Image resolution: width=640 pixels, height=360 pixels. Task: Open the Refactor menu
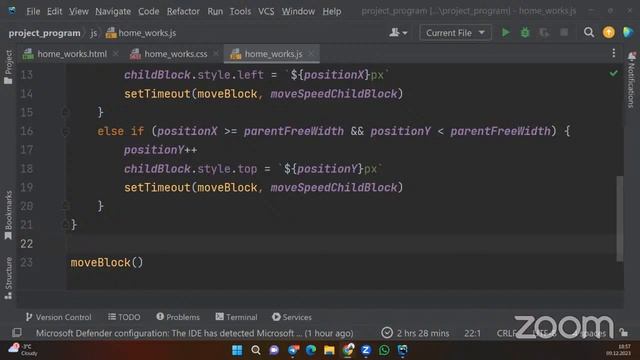(183, 11)
